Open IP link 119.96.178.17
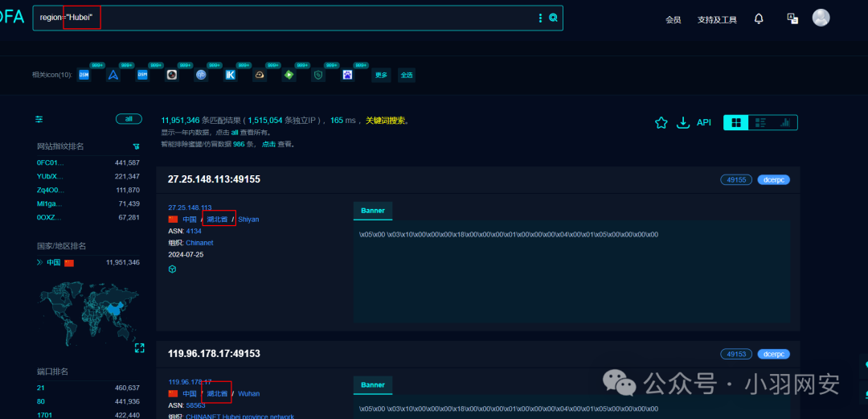868x419 pixels. 190,382
